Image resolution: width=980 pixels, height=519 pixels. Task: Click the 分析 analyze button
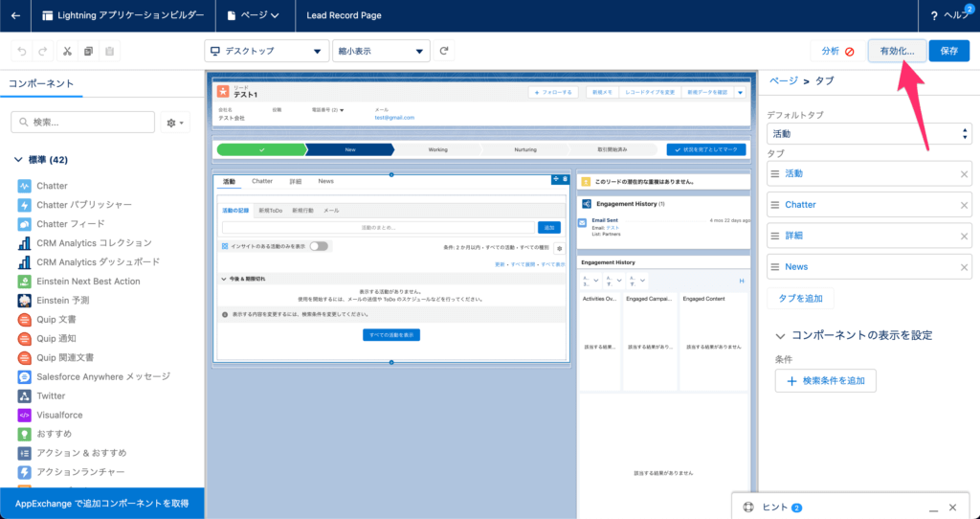pos(837,51)
